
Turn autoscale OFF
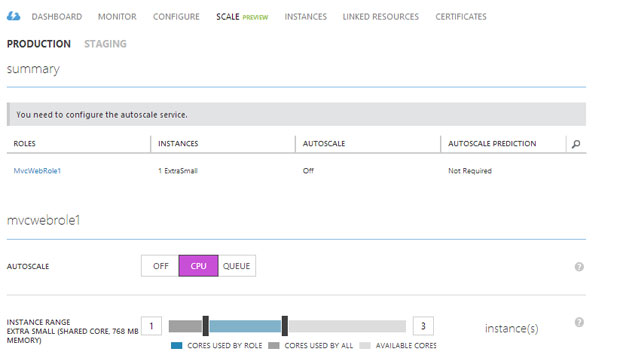(x=160, y=266)
